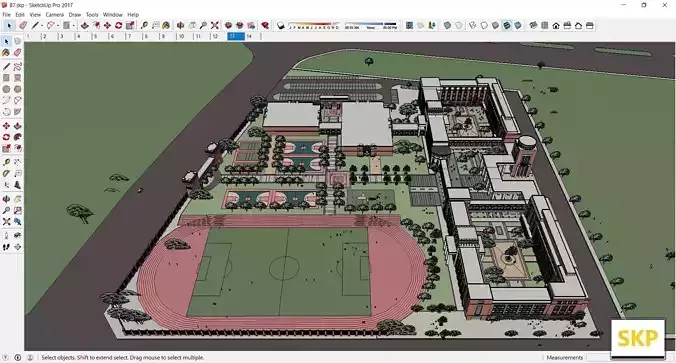Open the File menu
Viewport: 676px width, 363px height.
[x=6, y=15]
